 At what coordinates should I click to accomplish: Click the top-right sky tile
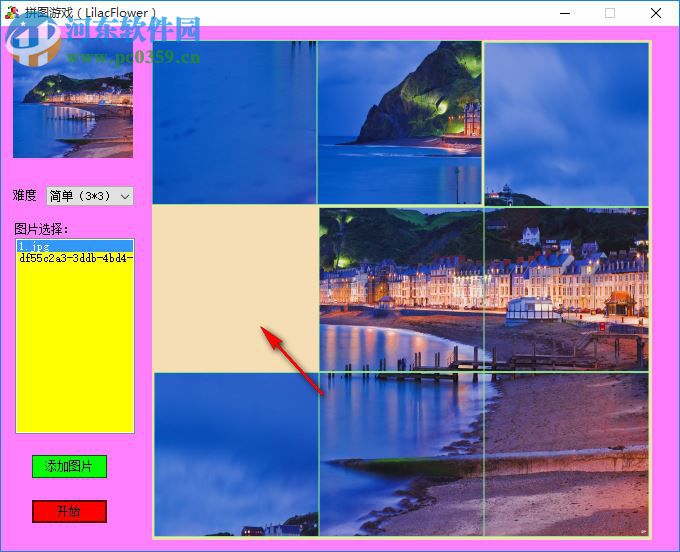point(566,123)
